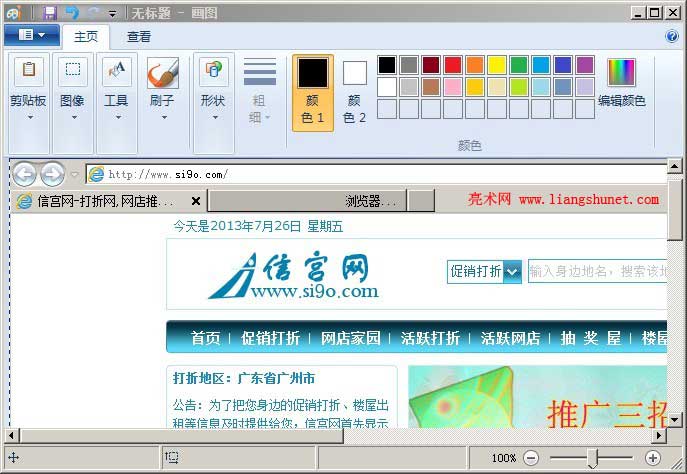Pick the yellow color swatch in top row
This screenshot has height=474, width=687.
coord(497,65)
